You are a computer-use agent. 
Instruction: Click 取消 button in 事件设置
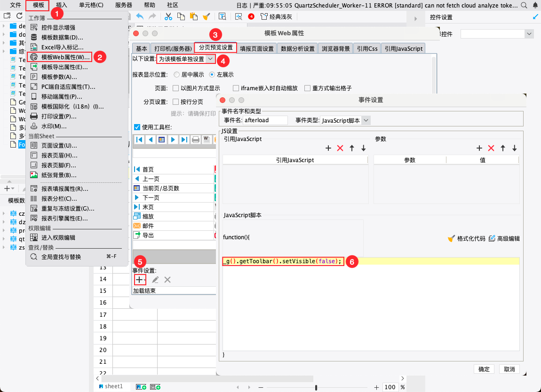(509, 369)
